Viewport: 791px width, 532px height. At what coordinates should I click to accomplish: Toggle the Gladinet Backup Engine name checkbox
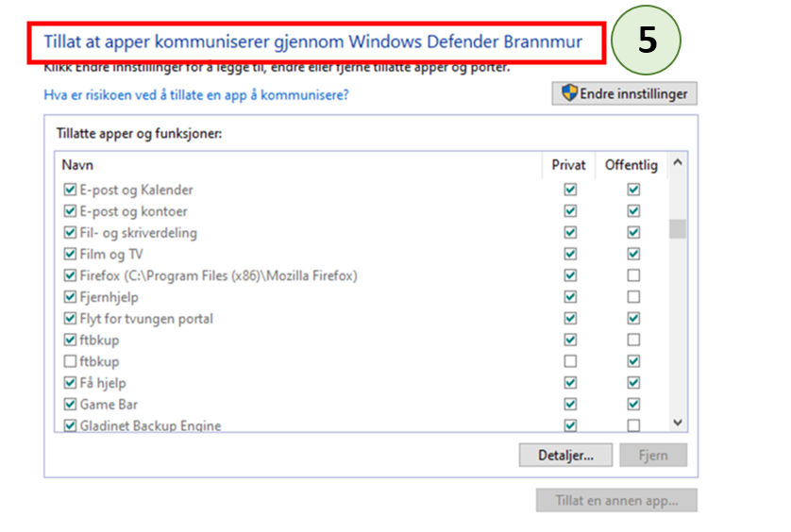(x=70, y=425)
